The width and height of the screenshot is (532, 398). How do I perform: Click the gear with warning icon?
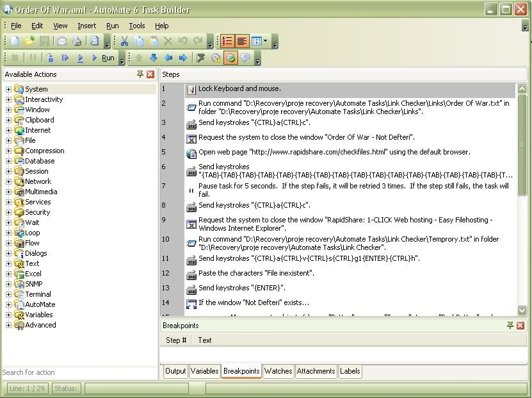click(216, 58)
